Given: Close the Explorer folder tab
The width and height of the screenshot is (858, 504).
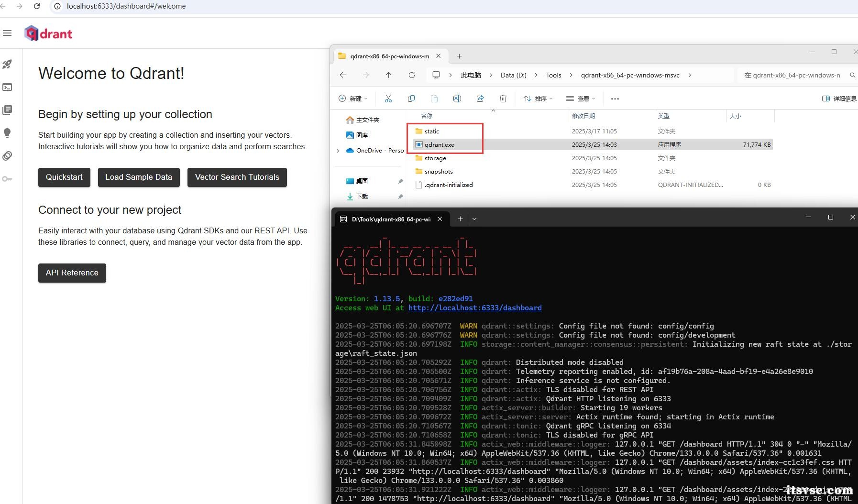Looking at the screenshot, I should pyautogui.click(x=439, y=56).
